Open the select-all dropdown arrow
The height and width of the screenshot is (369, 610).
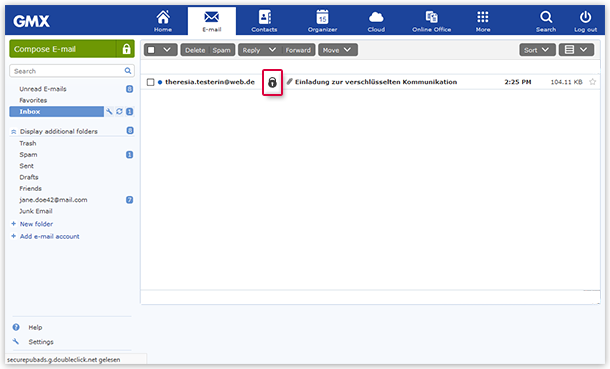[167, 50]
